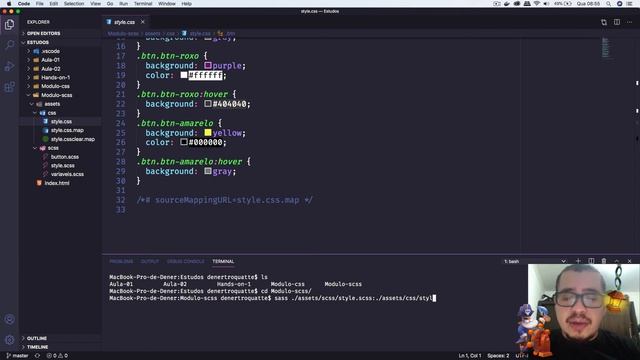
Task: Switch to the Problems panel tab
Action: (x=121, y=261)
